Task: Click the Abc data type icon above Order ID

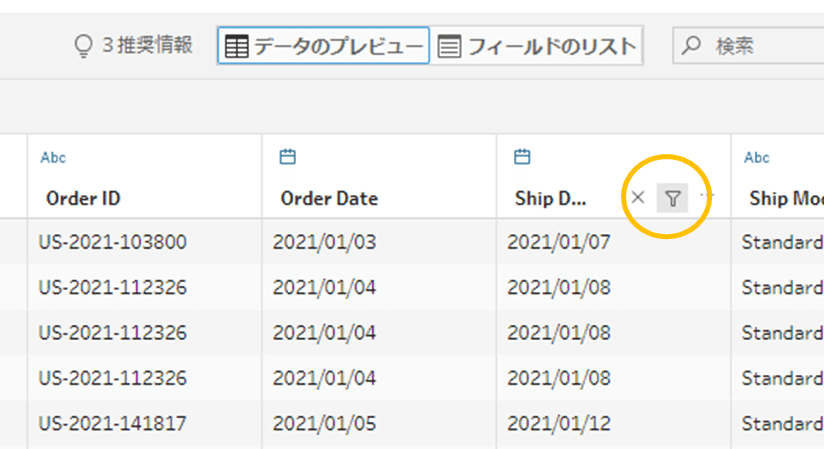Action: click(53, 157)
